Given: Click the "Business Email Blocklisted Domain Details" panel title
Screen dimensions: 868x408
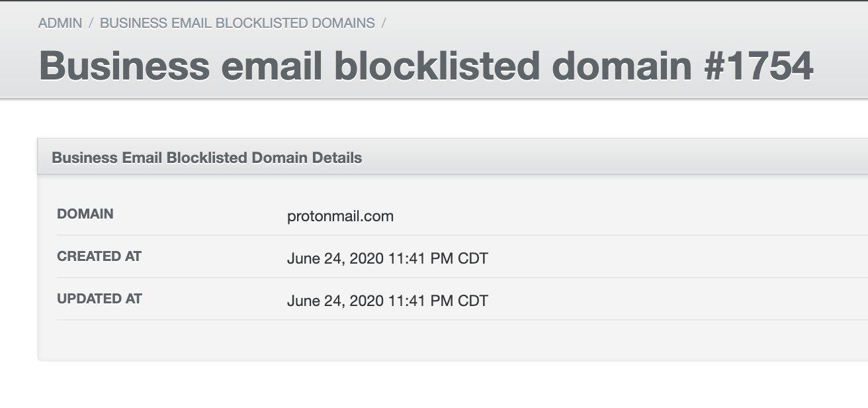Looking at the screenshot, I should point(206,158).
